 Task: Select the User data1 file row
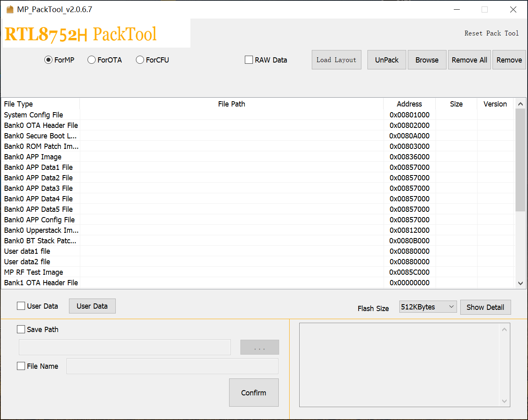(258, 251)
